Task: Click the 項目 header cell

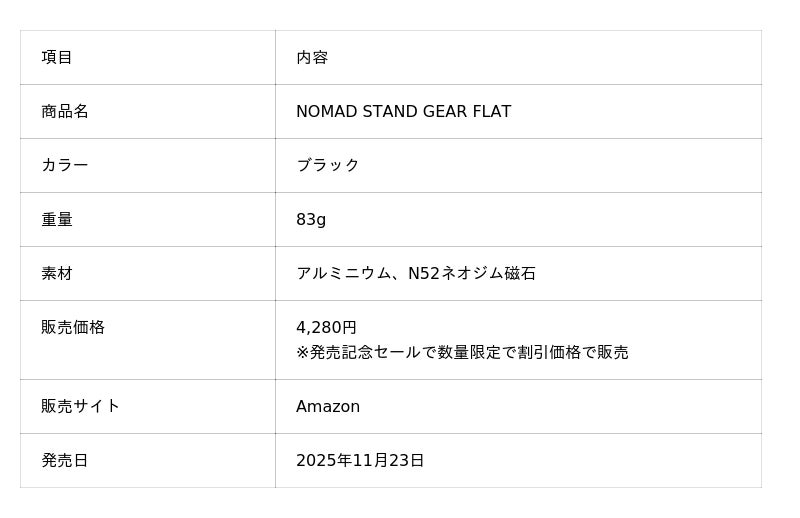Action: click(x=57, y=57)
